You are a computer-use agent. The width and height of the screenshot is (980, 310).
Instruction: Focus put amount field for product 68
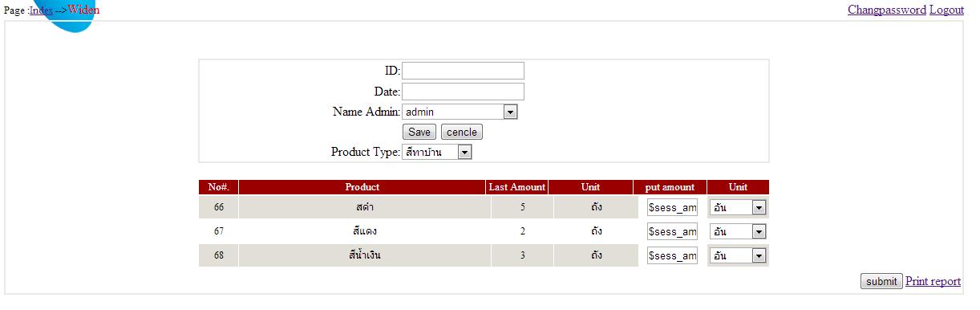(x=672, y=255)
